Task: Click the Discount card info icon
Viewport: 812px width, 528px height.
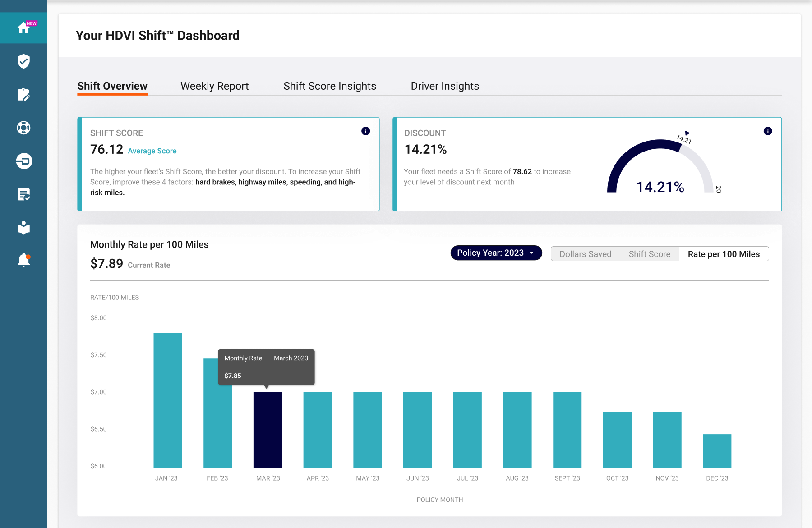Action: [768, 131]
